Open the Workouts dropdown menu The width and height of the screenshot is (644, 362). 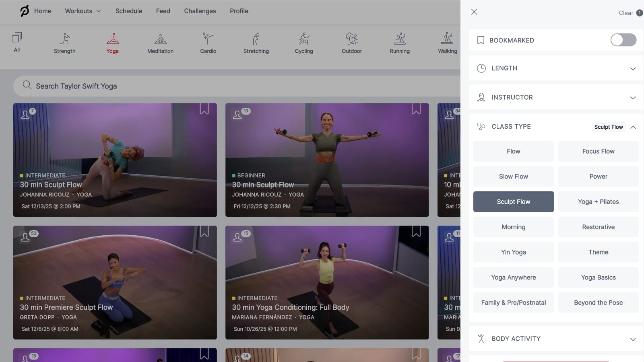coord(83,11)
